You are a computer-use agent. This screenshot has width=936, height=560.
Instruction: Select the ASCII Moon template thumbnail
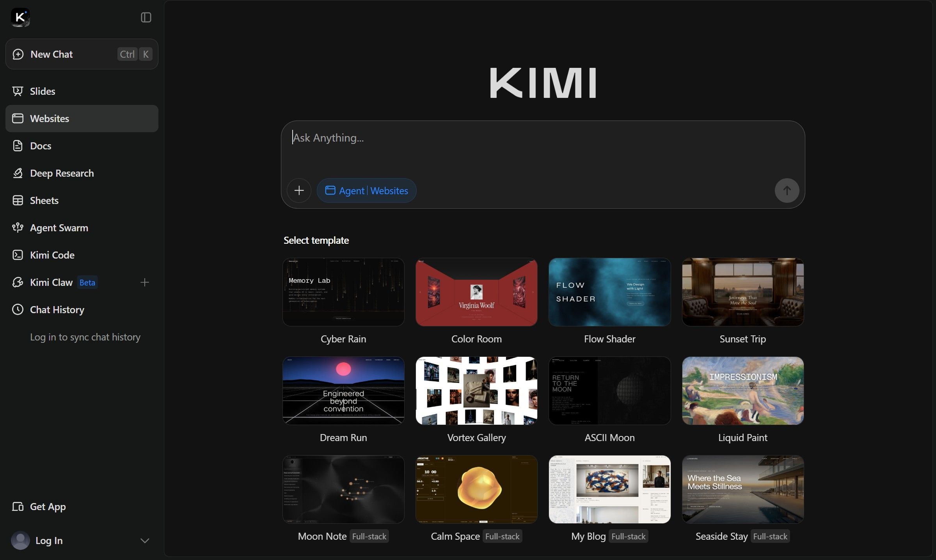[609, 391]
